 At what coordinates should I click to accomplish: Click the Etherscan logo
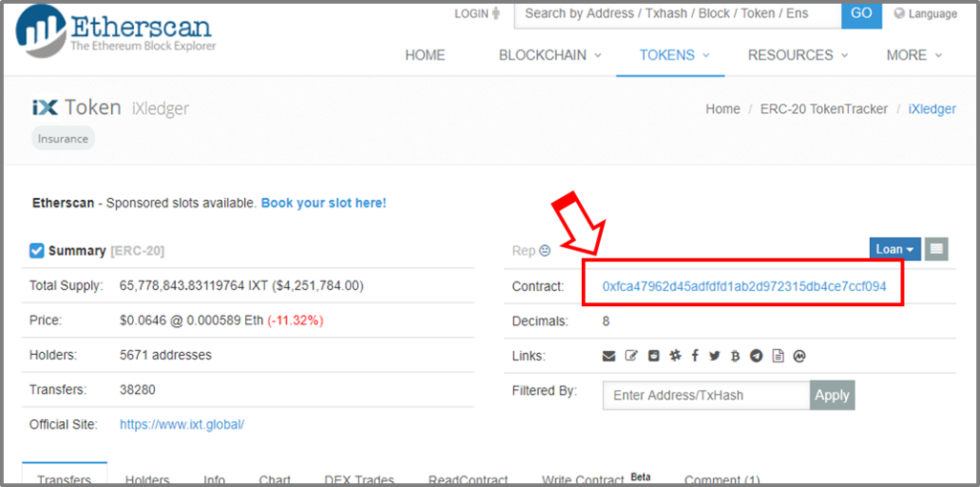116,31
